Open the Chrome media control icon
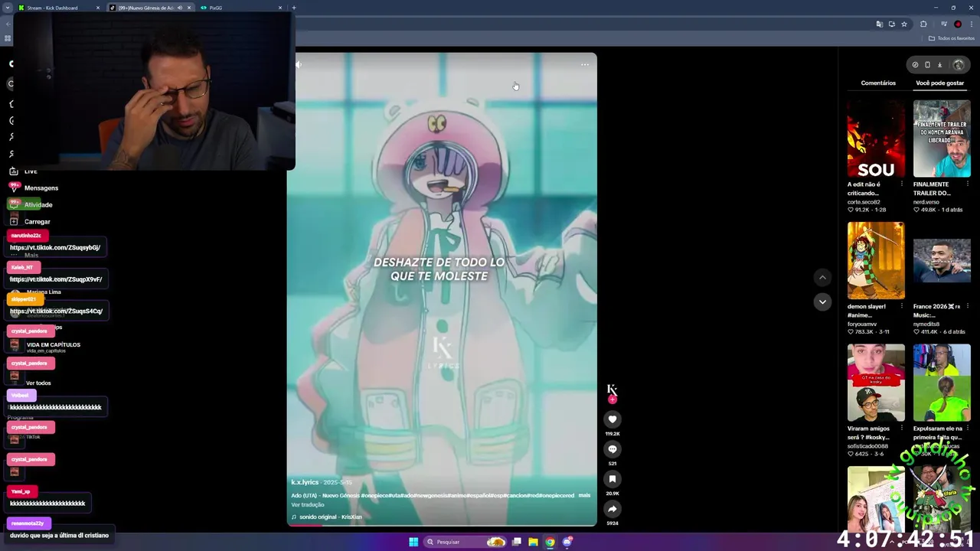 pos(943,24)
